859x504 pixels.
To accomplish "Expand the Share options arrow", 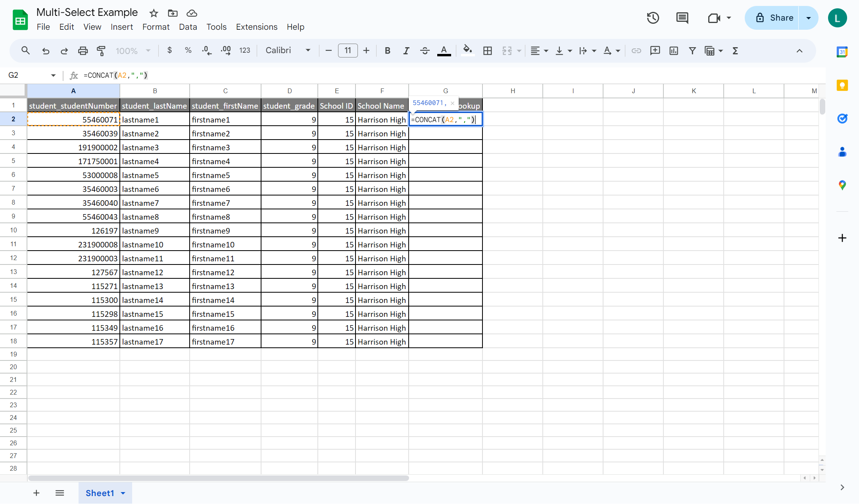I will click(x=809, y=18).
